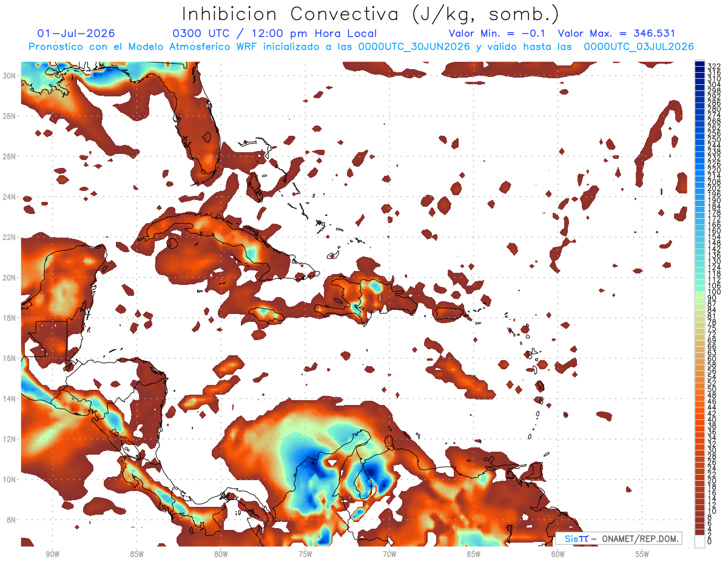Click the "70W" longitude label
Image resolution: width=728 pixels, height=562 pixels.
coord(389,554)
